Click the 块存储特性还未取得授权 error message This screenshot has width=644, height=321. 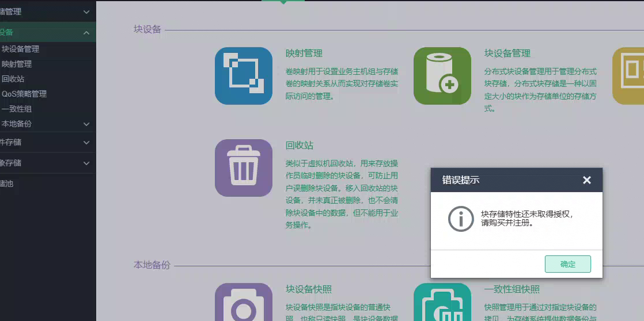tap(527, 219)
